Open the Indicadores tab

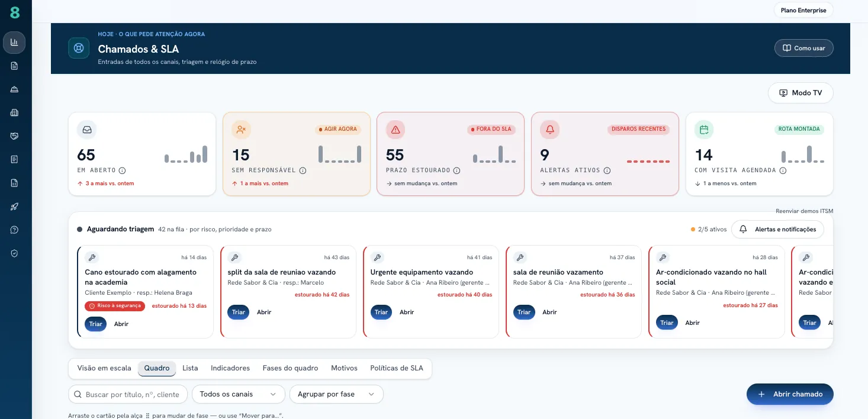230,368
